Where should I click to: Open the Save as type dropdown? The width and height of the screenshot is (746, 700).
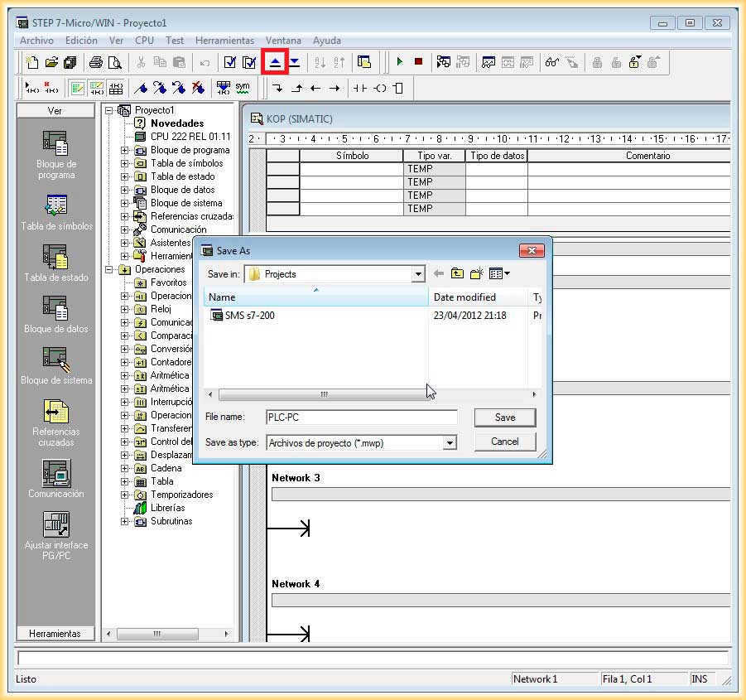(x=450, y=443)
